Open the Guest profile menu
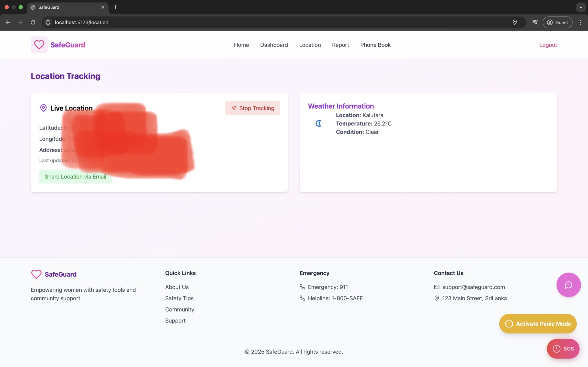Viewport: 588px width, 367px height. [557, 22]
